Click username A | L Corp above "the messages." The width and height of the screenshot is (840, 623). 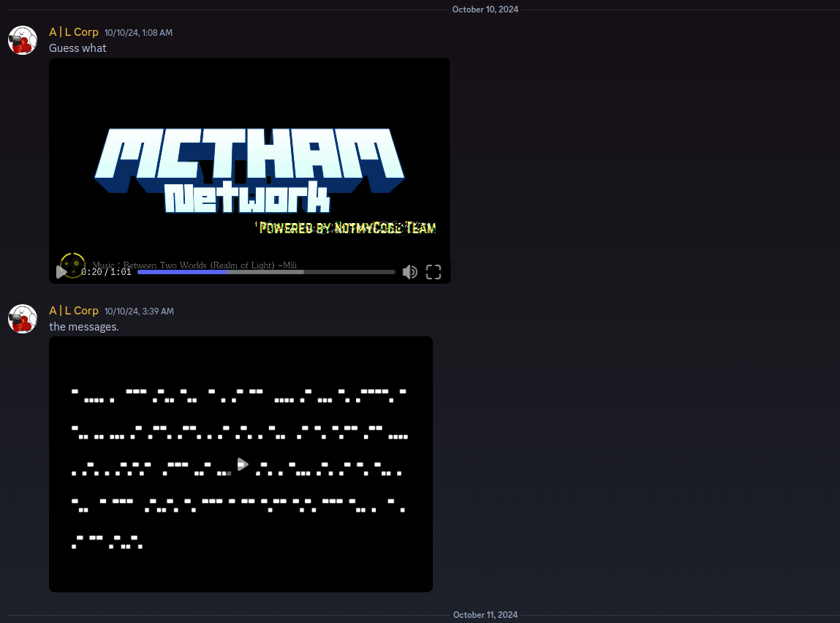pyautogui.click(x=74, y=311)
